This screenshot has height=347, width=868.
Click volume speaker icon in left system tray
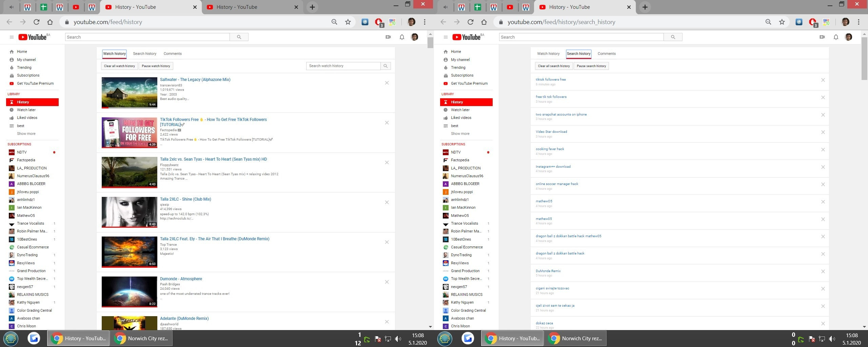[398, 339]
